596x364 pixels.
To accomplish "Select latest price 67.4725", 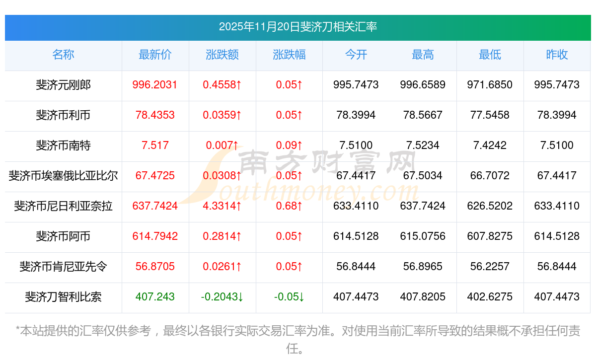I will 155,176.
